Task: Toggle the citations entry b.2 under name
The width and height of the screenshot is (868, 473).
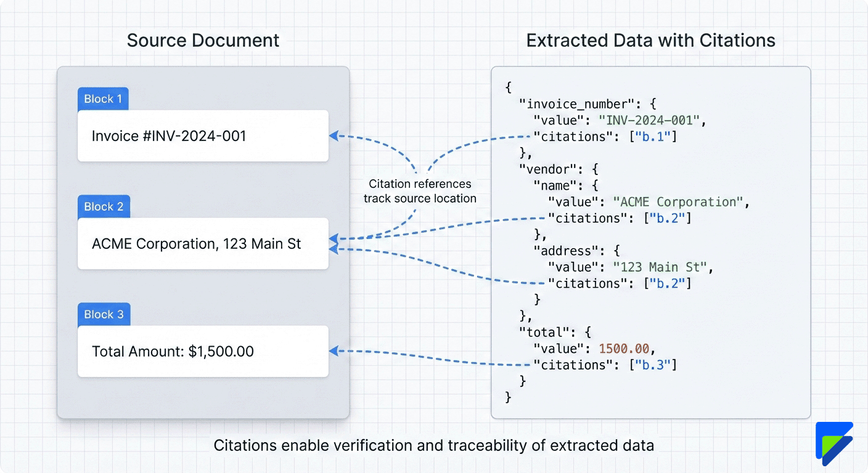Action: [667, 218]
